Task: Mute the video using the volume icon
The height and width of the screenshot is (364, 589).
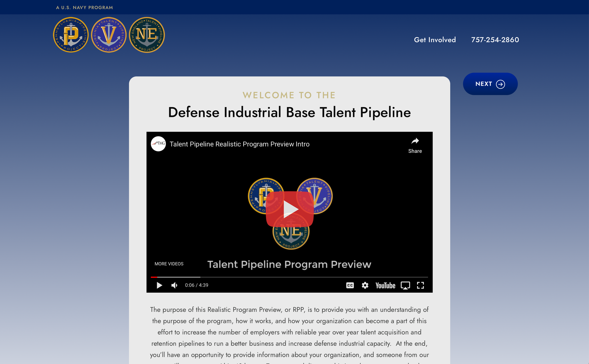Action: click(x=174, y=285)
